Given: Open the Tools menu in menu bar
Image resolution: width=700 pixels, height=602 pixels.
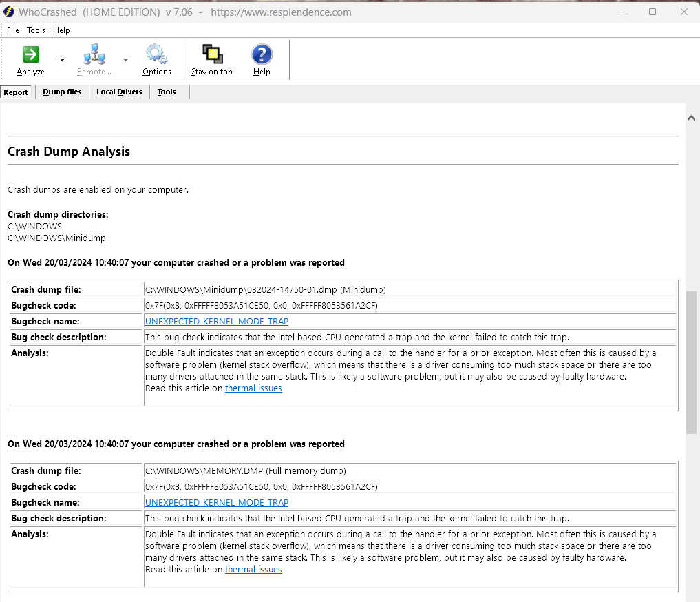Looking at the screenshot, I should (x=36, y=30).
